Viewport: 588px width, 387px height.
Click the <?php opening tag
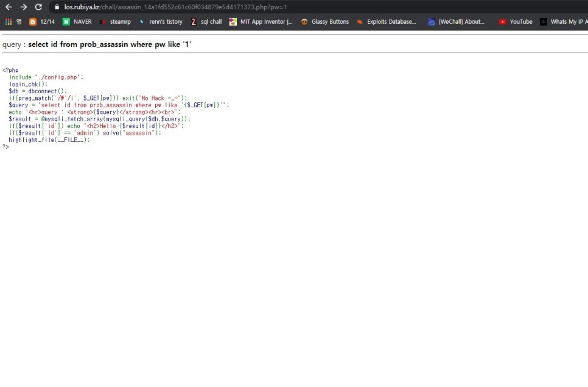10,70
